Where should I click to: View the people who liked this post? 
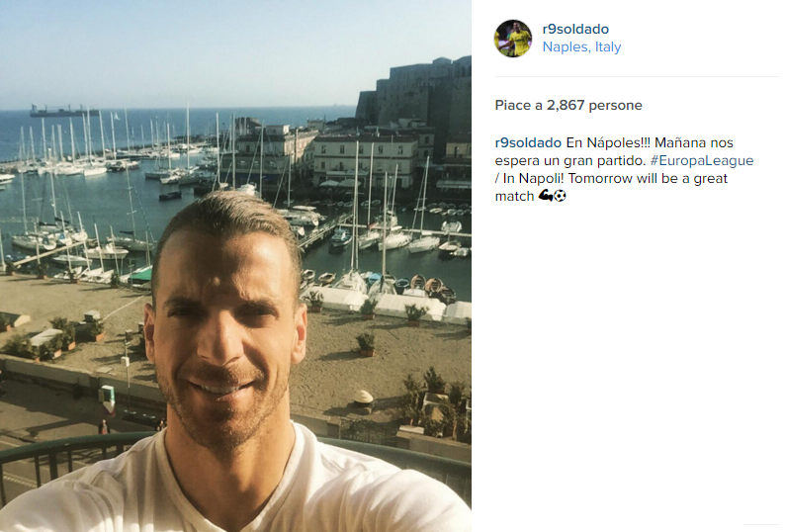click(568, 105)
